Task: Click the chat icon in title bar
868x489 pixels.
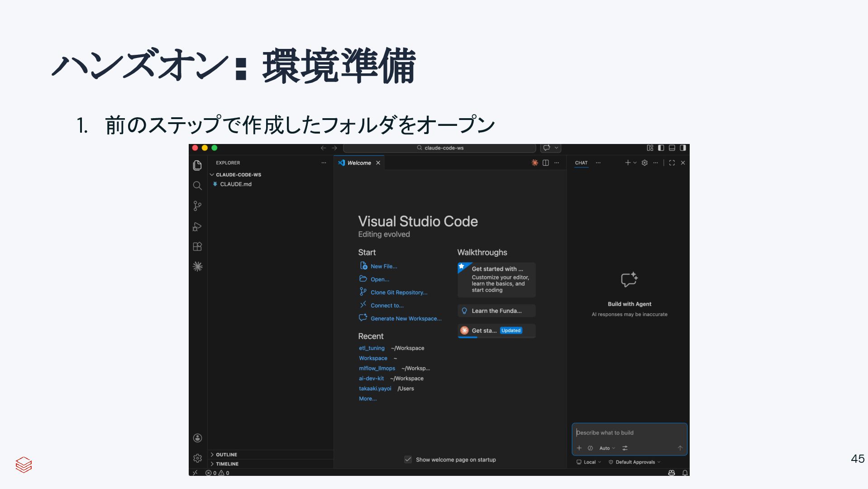Action: pyautogui.click(x=547, y=148)
